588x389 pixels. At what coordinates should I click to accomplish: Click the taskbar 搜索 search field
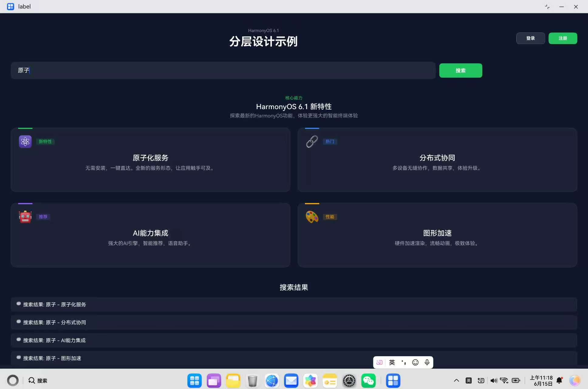(x=38, y=380)
